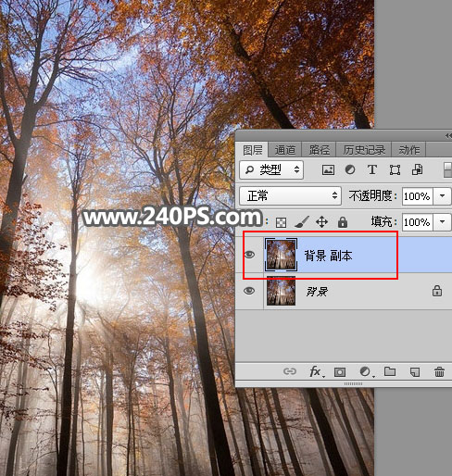The image size is (452, 476).
Task: Hide the 背景 layer
Action: [x=249, y=291]
